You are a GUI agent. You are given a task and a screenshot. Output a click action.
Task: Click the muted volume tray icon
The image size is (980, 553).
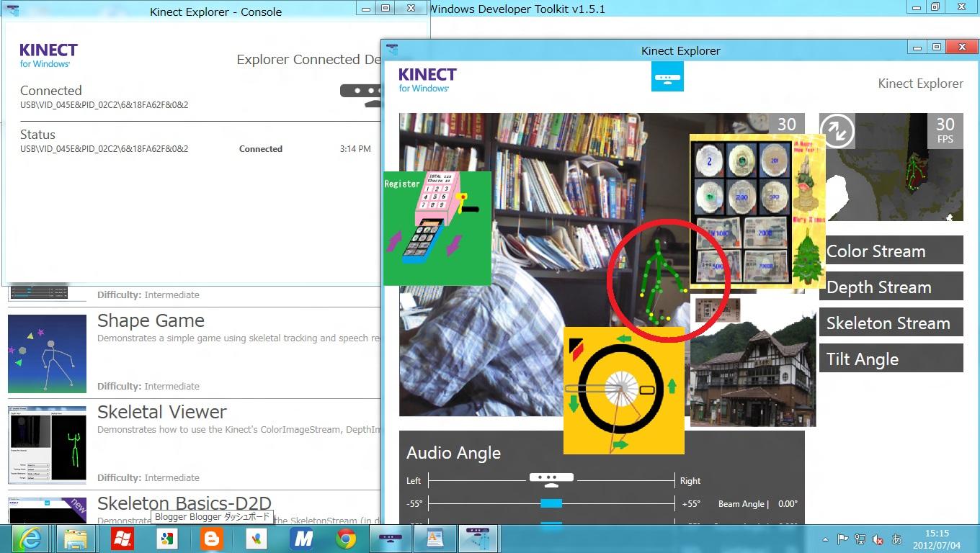878,539
